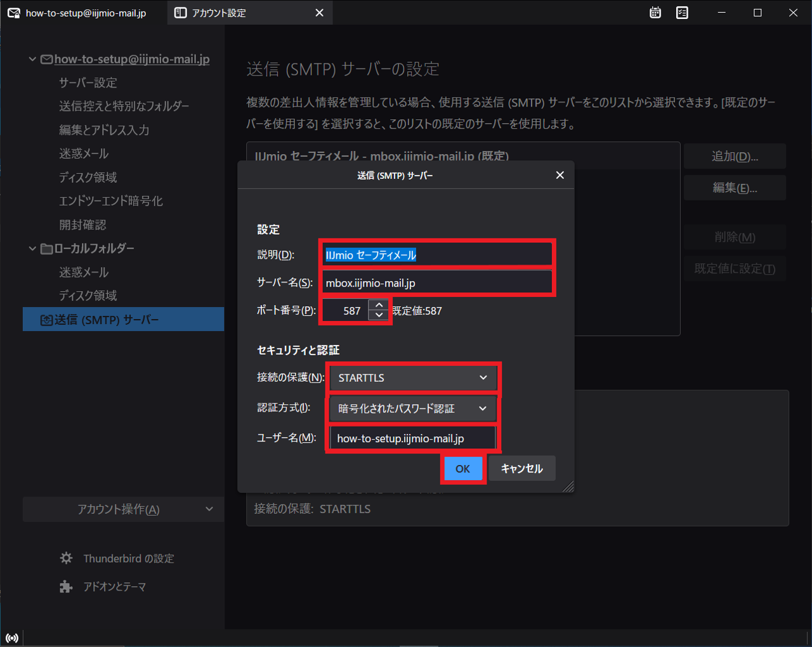Collapse the ローカルフォルダー tree
This screenshot has width=812, height=647.
tap(32, 248)
